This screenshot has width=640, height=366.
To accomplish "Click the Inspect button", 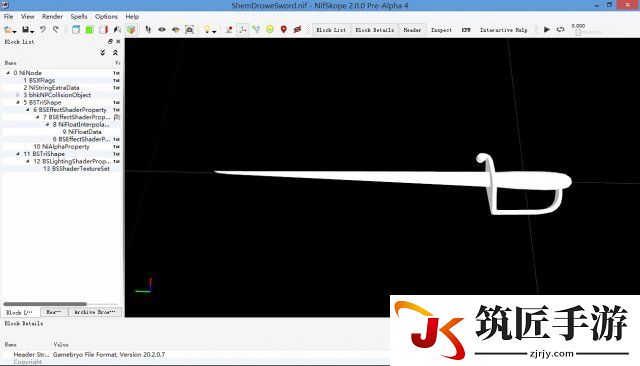I will [441, 30].
